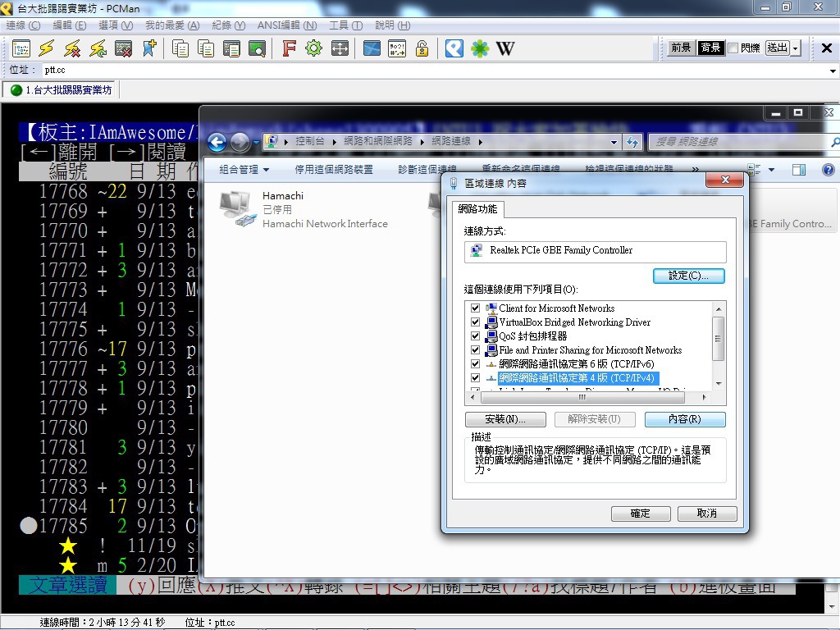The width and height of the screenshot is (840, 630).
Task: Expand the 組合管理 dropdown menu
Action: (x=244, y=170)
